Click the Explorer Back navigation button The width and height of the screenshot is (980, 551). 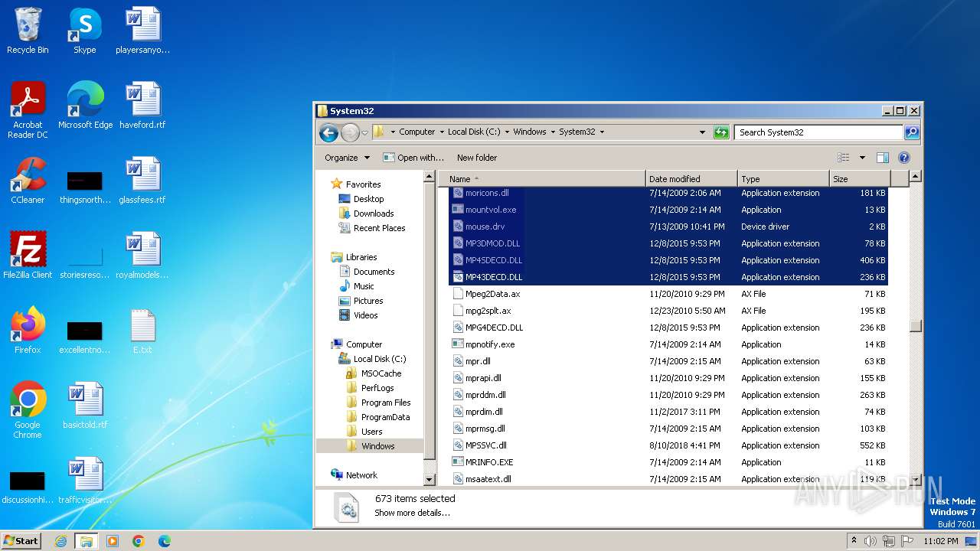click(329, 132)
